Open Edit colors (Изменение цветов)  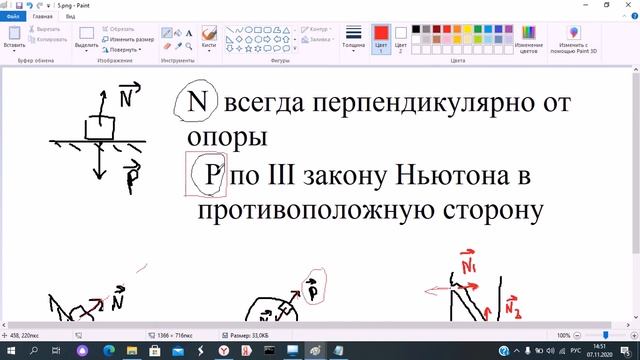(529, 40)
